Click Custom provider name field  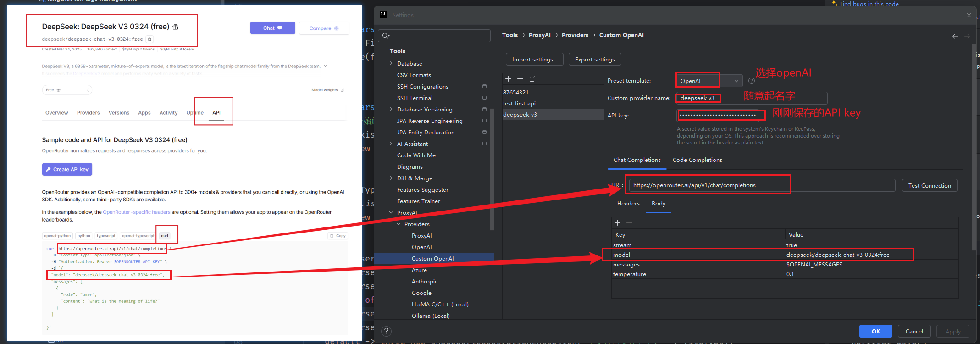752,98
